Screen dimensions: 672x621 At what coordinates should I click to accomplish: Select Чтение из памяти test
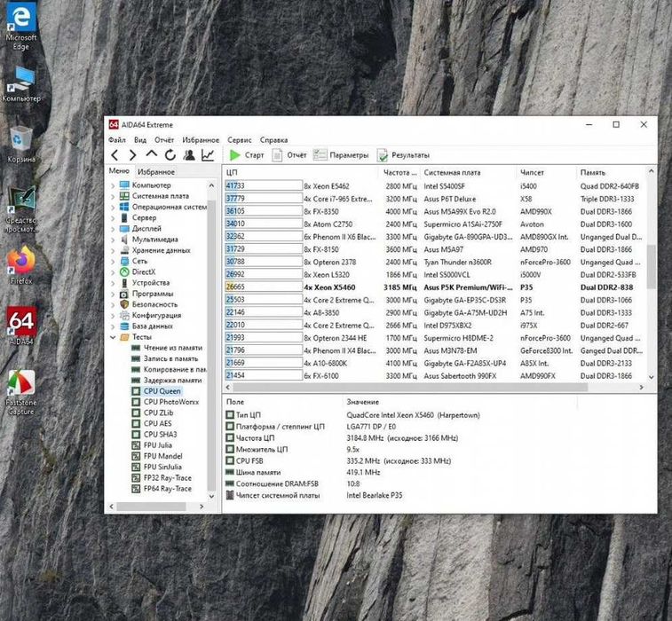point(173,348)
